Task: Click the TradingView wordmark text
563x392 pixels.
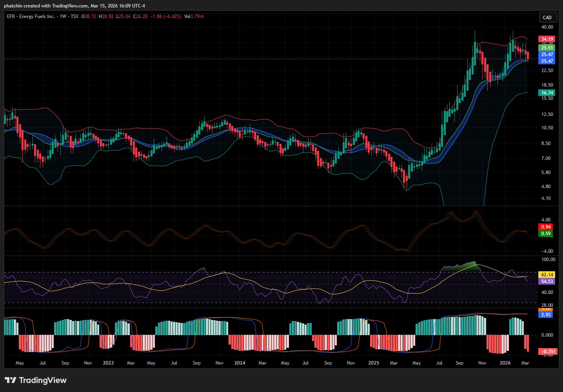Action: (43, 380)
